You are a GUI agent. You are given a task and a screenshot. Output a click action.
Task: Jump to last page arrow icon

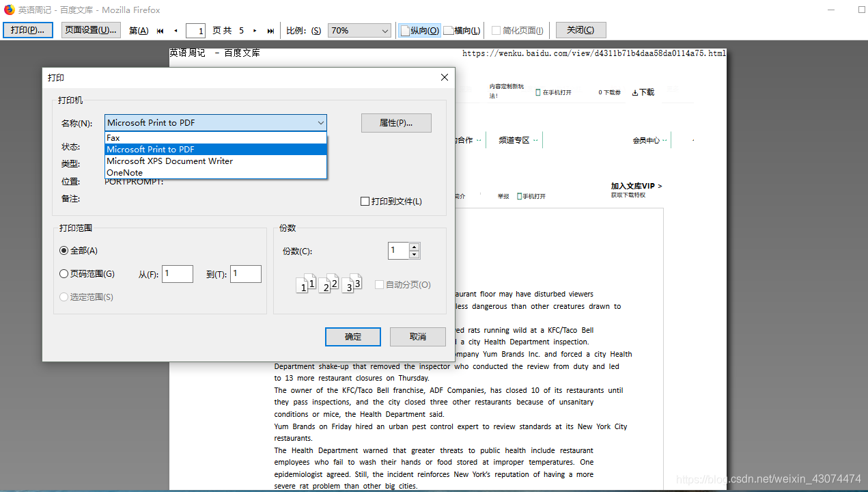click(x=271, y=31)
